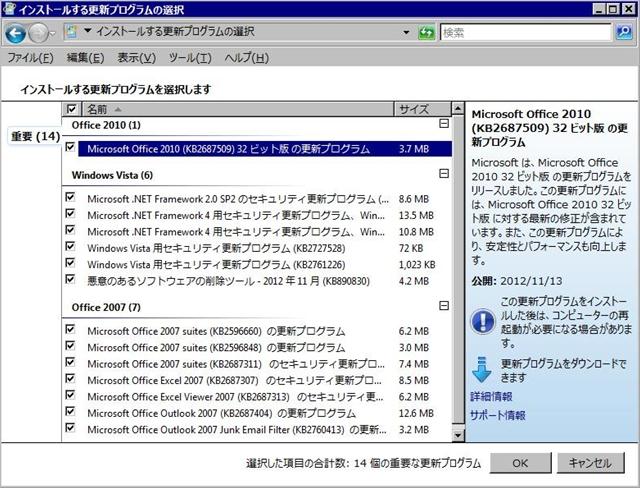Screen dimensions: 640x488
Task: Click the address bar path text
Action: pyautogui.click(x=175, y=31)
